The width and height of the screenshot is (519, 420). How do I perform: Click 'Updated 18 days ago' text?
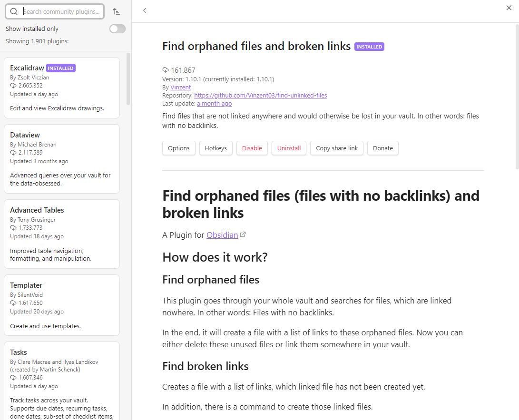[37, 236]
